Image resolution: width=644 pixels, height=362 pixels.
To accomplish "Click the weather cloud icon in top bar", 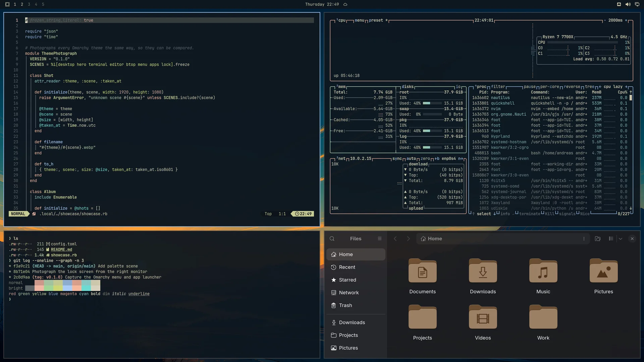I will pos(345,4).
